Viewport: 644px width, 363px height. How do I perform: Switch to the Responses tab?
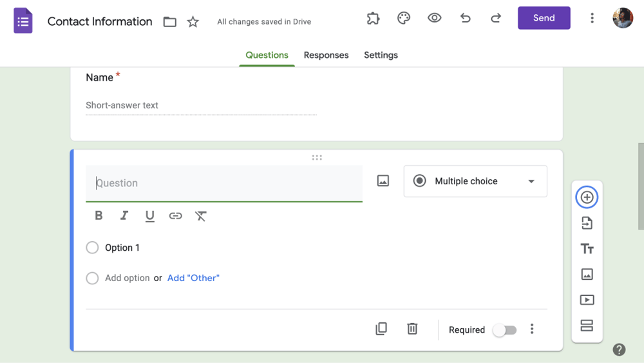click(x=326, y=55)
